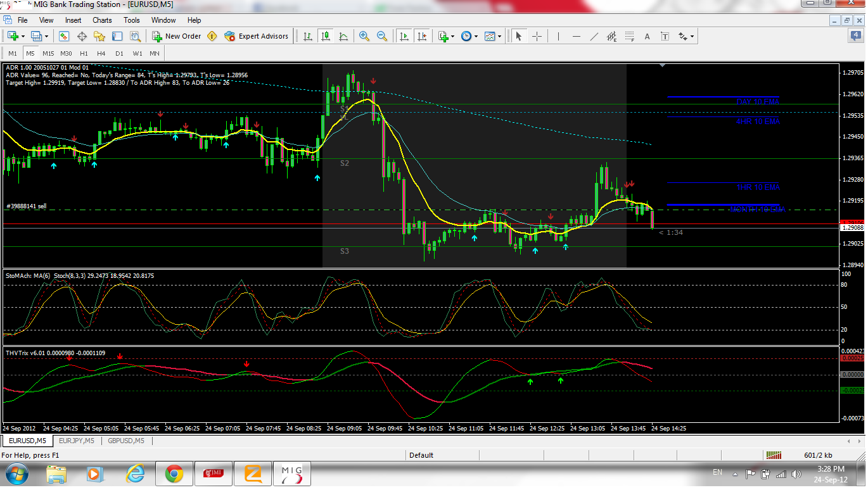Switch to the GBPUSD,M5 chart tab

point(125,441)
